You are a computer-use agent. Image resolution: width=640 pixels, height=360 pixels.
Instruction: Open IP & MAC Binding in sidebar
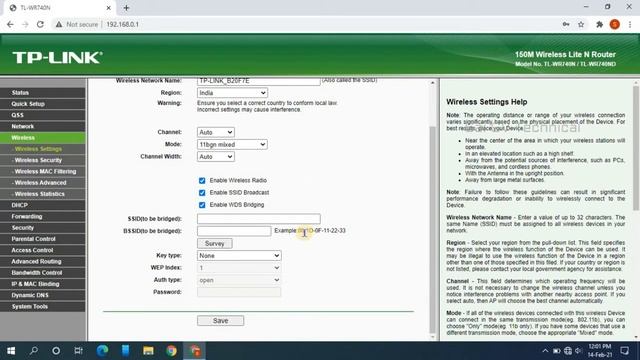43,284
